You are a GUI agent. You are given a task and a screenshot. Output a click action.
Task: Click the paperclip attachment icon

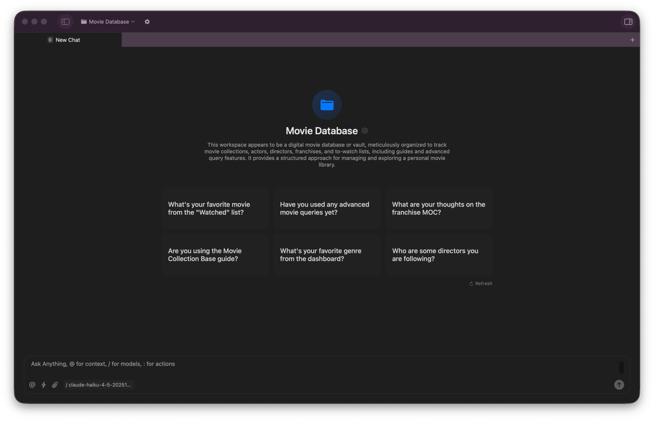(55, 385)
